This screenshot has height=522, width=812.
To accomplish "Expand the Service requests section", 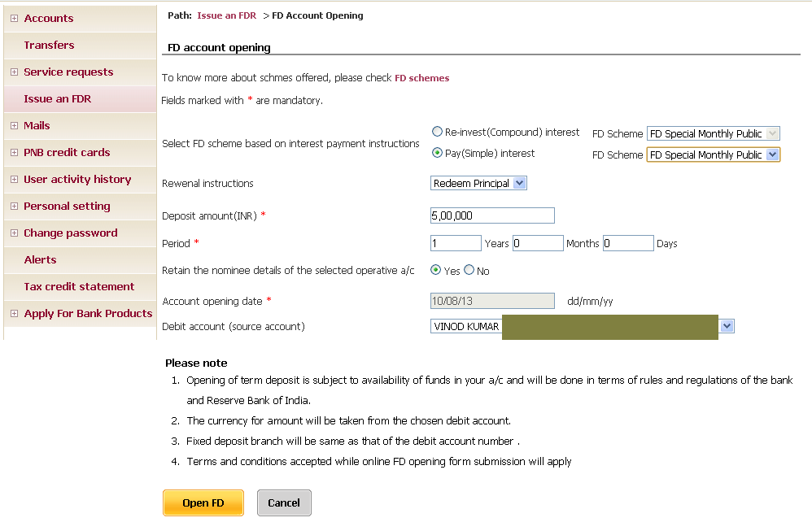I will tap(14, 72).
